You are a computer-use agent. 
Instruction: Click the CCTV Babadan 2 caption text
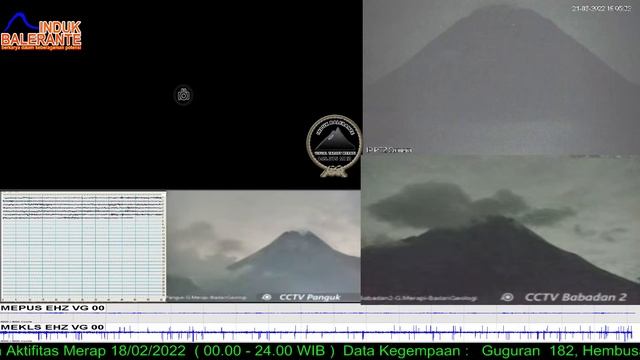tap(576, 297)
